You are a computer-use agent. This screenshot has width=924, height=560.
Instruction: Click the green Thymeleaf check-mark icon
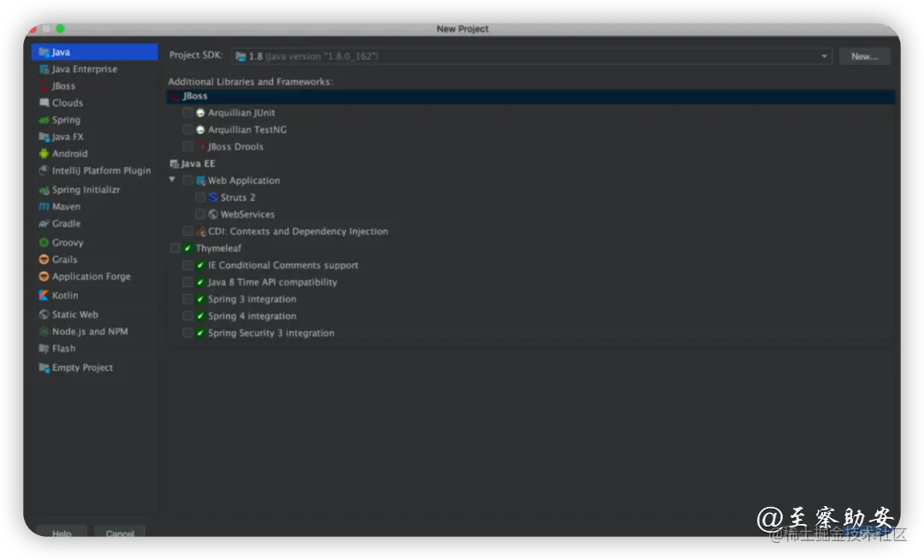pyautogui.click(x=188, y=249)
